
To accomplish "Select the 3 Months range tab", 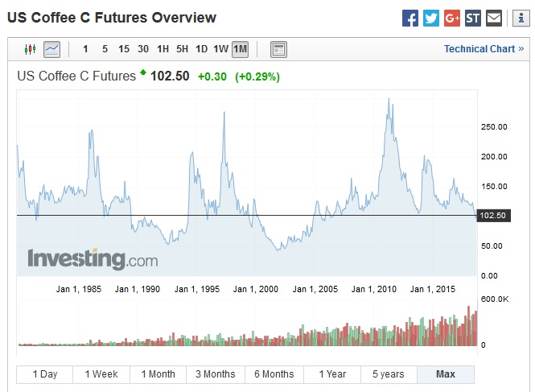I will [x=215, y=374].
